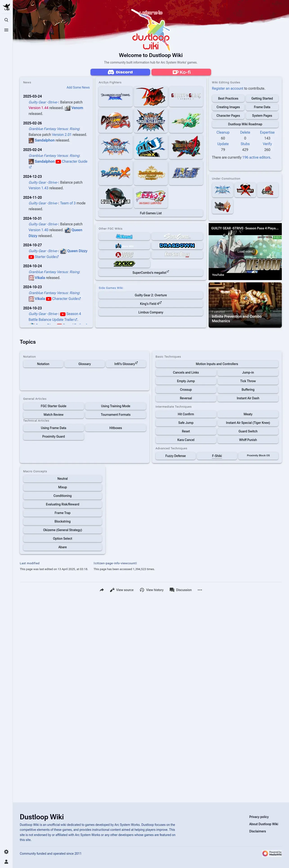Load the Venom YouTube video
Viewport: 289px width, 868px height.
pyautogui.click(x=245, y=251)
